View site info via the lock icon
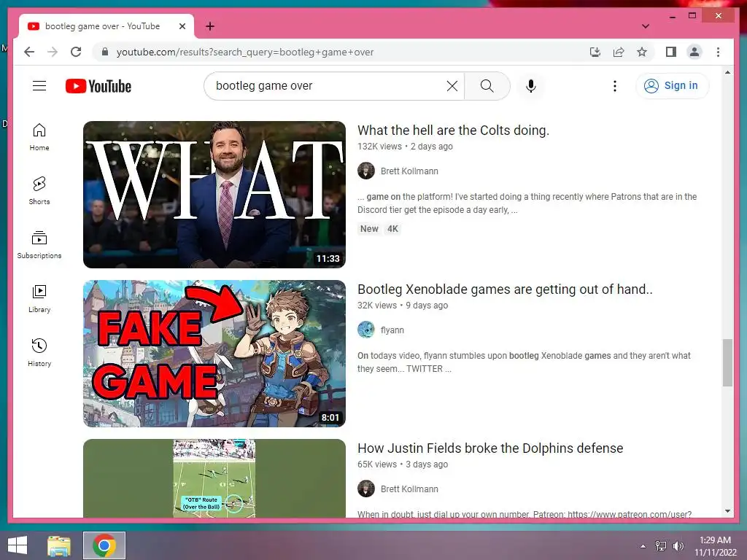 pos(105,52)
